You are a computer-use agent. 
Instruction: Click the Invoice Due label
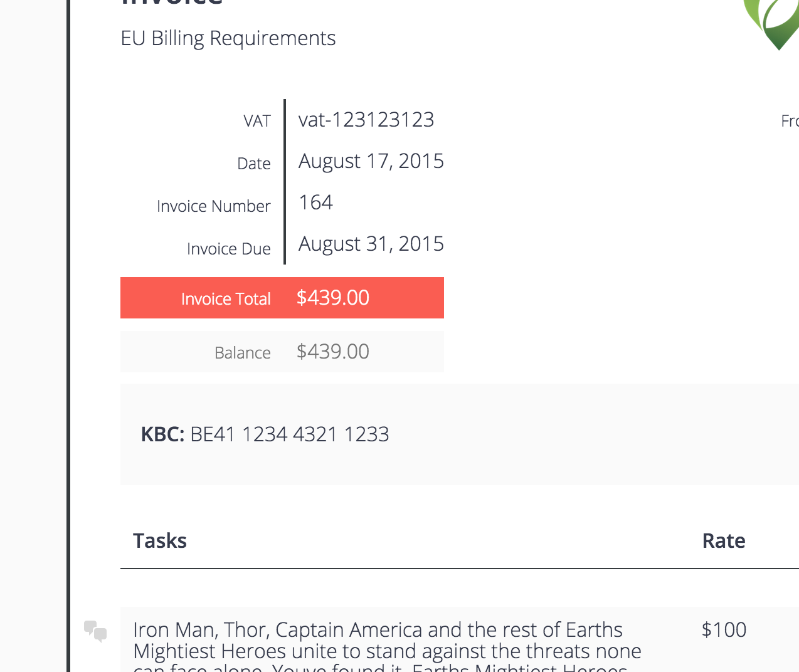228,249
